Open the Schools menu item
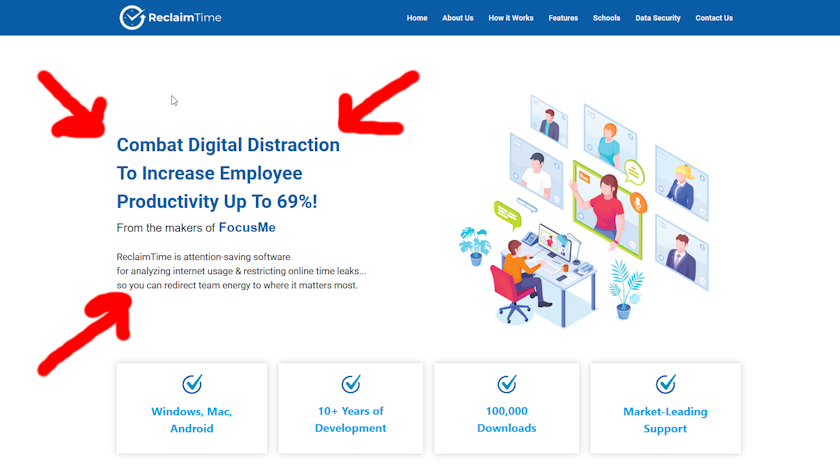 pyautogui.click(x=606, y=18)
